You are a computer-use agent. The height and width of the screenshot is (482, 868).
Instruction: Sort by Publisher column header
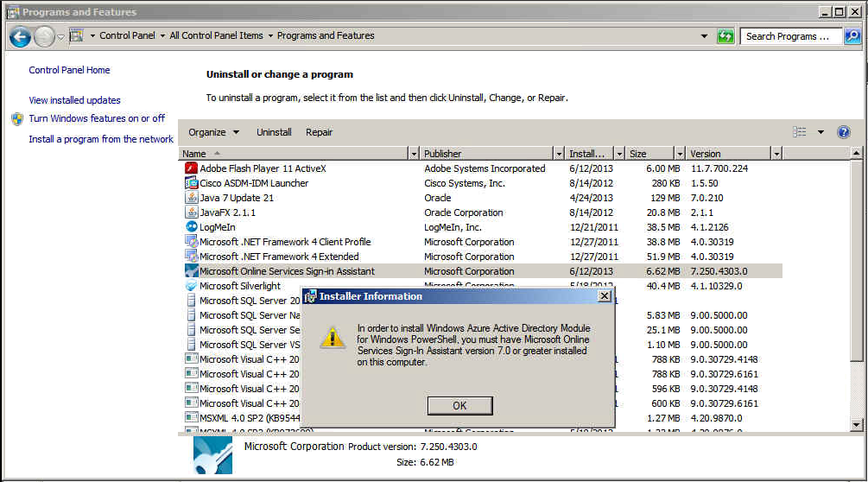click(x=487, y=154)
